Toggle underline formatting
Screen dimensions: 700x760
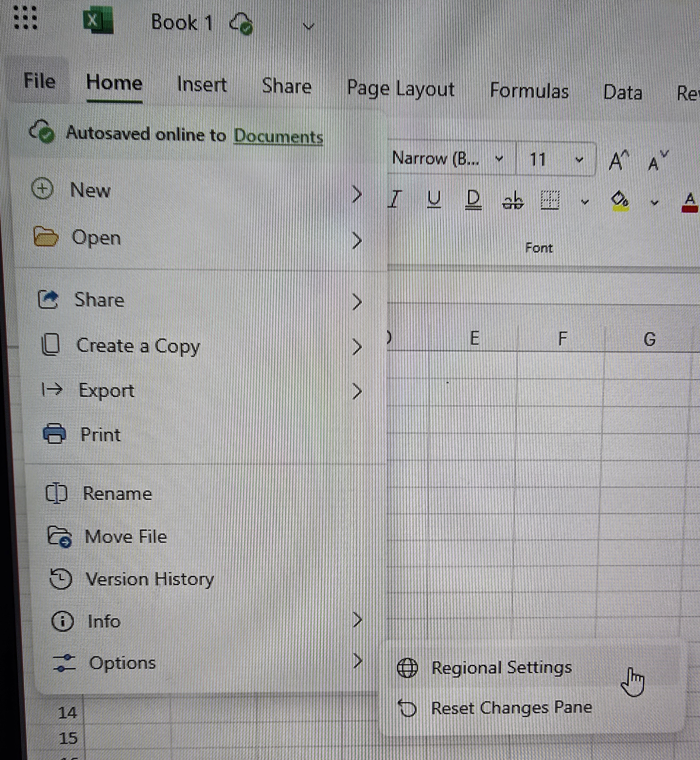coord(434,199)
